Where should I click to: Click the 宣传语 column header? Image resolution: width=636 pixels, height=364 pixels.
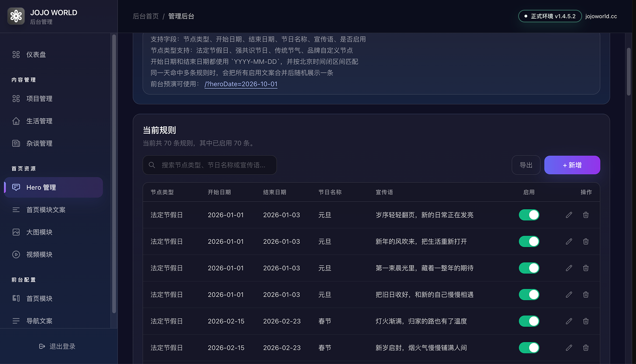coord(384,192)
